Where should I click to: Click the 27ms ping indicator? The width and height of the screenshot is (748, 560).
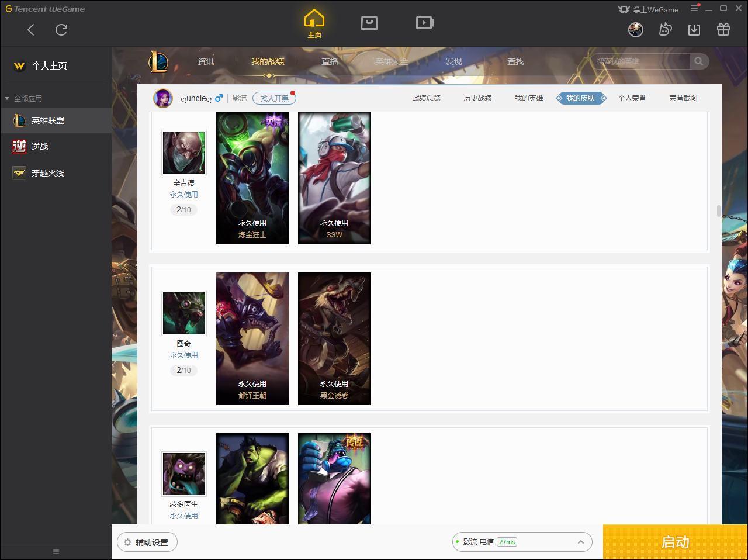(x=507, y=542)
